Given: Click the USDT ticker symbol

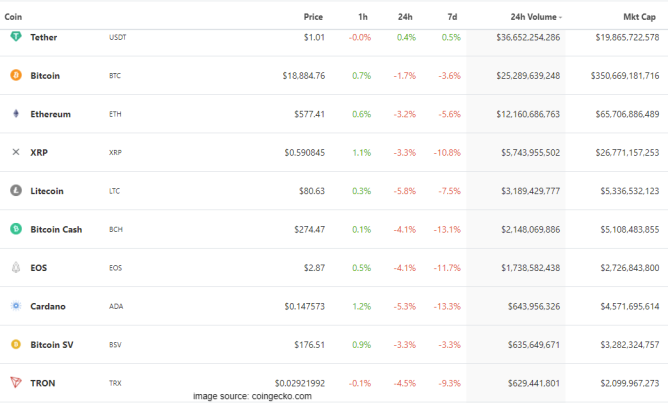Looking at the screenshot, I should tap(118, 37).
